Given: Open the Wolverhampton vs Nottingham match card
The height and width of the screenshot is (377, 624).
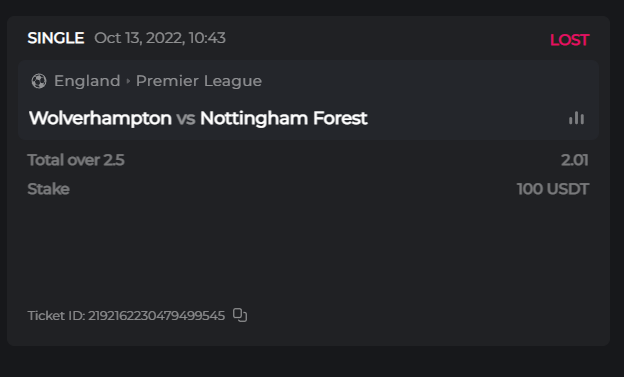Looking at the screenshot, I should pos(308,100).
